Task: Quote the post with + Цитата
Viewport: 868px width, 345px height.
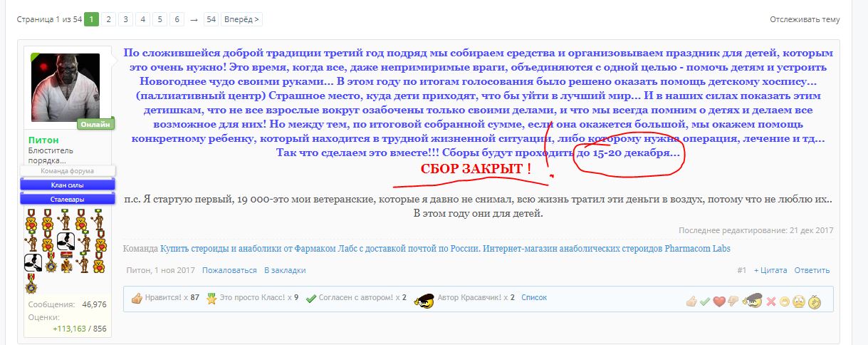Action: click(x=770, y=270)
